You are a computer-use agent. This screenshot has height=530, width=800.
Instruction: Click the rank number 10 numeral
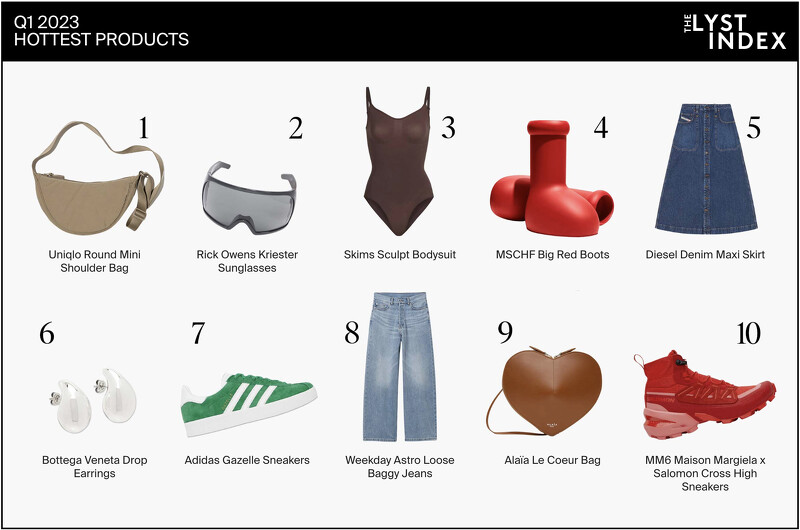pos(748,334)
